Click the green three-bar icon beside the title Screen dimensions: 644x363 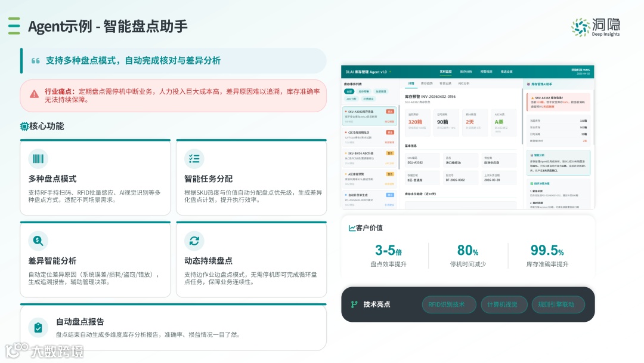[x=14, y=26]
